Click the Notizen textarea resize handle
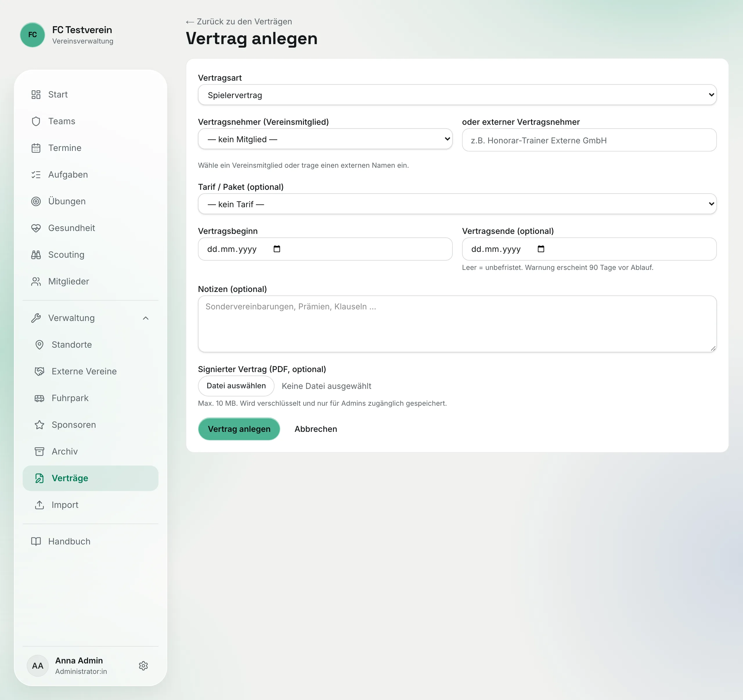Screen dimensions: 743x700 [x=713, y=348]
